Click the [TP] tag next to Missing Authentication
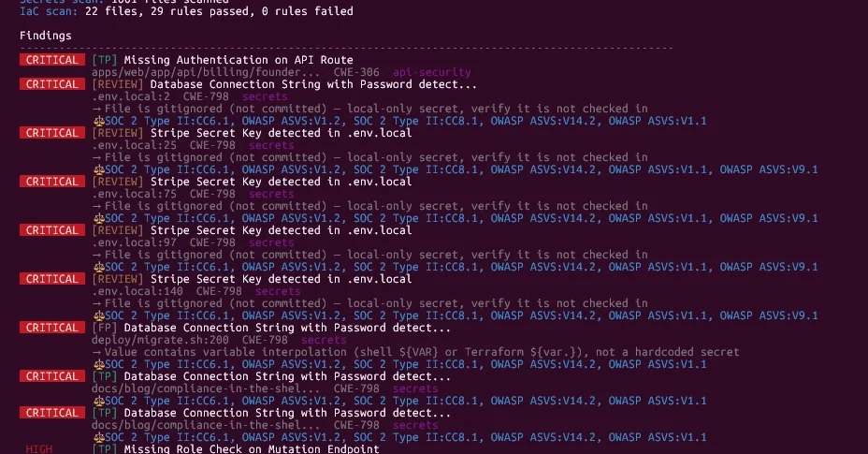The height and width of the screenshot is (454, 868). tap(104, 60)
